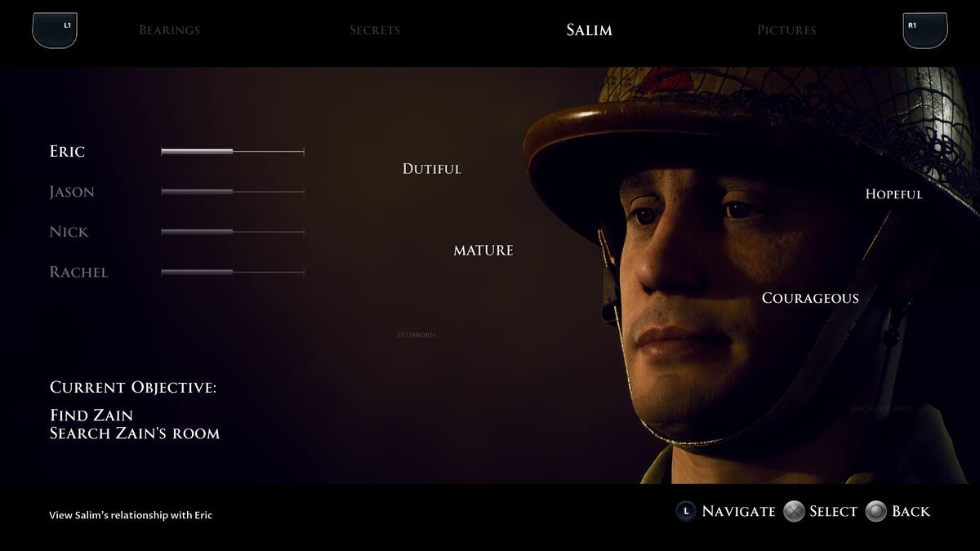Select Eric in the relationship list

67,152
